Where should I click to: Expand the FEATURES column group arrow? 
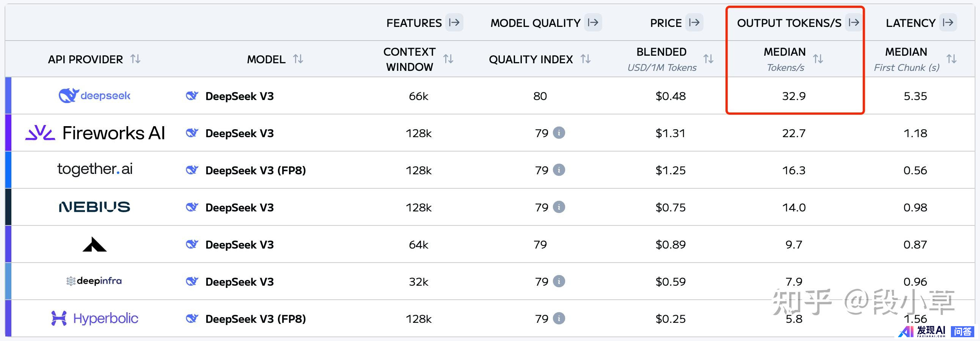(454, 22)
